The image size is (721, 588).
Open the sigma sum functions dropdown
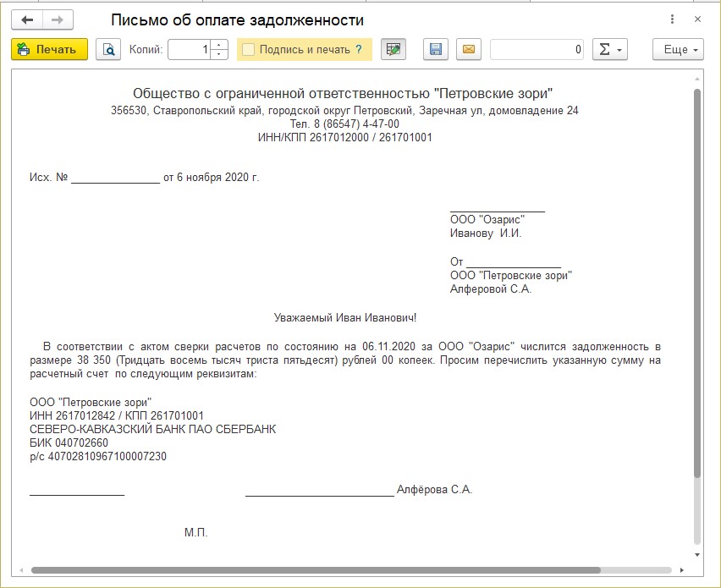(x=610, y=49)
